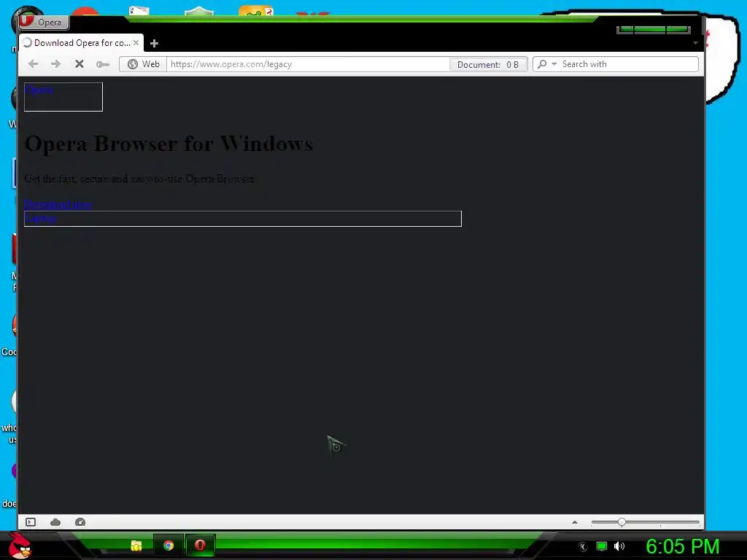
Task: Click the Document 0 B loading indicator
Action: pos(488,65)
